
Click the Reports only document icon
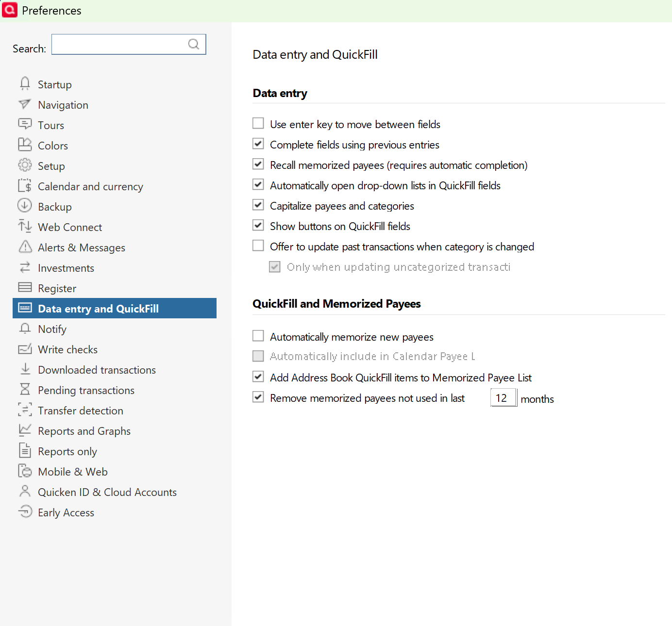click(x=25, y=451)
